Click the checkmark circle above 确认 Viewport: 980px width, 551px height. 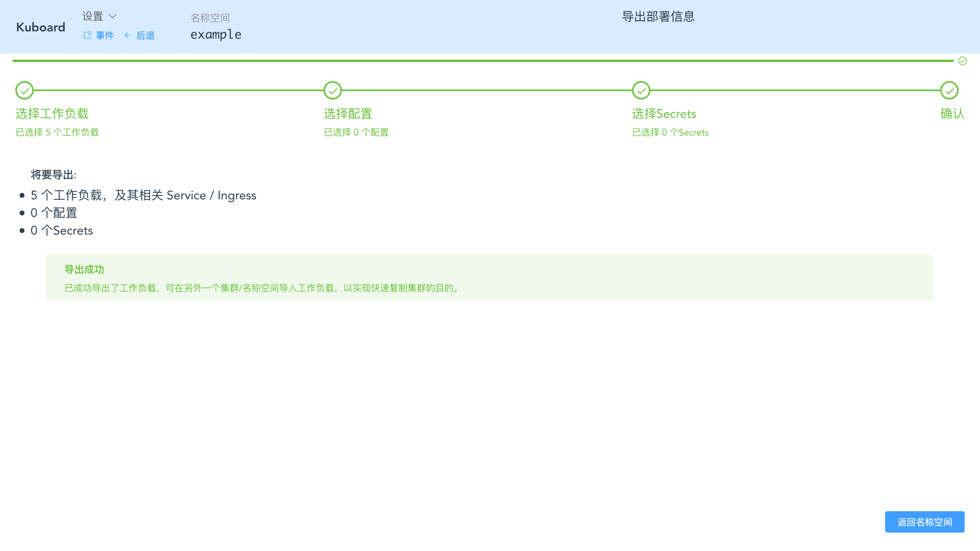click(x=949, y=91)
